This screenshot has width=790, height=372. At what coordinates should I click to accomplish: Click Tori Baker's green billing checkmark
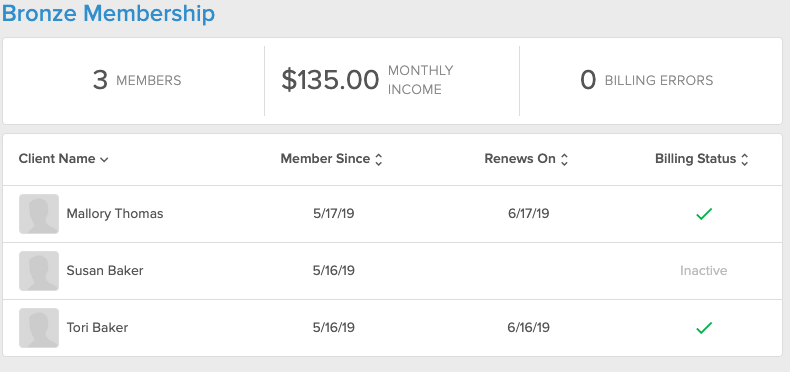click(x=704, y=328)
